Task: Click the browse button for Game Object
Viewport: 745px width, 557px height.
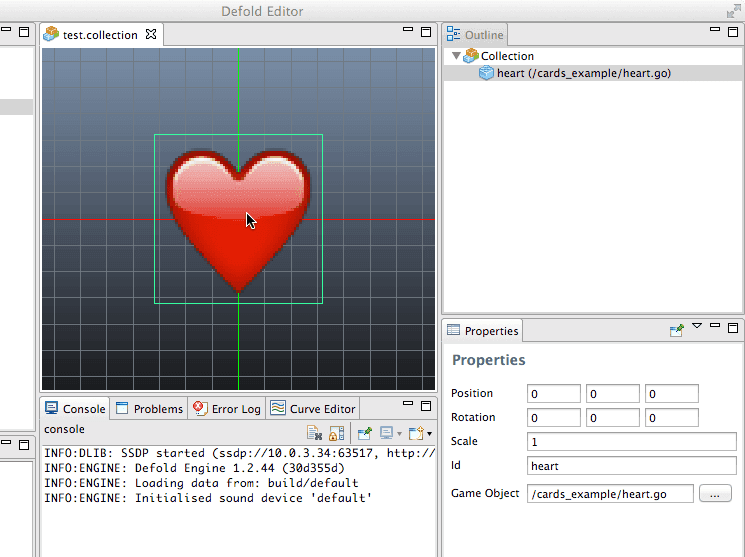Action: tap(715, 493)
